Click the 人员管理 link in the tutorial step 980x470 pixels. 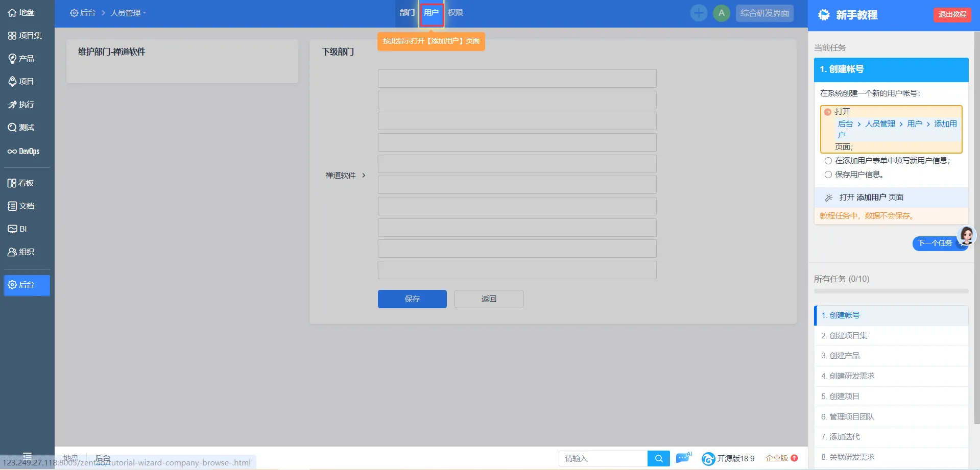pos(880,124)
